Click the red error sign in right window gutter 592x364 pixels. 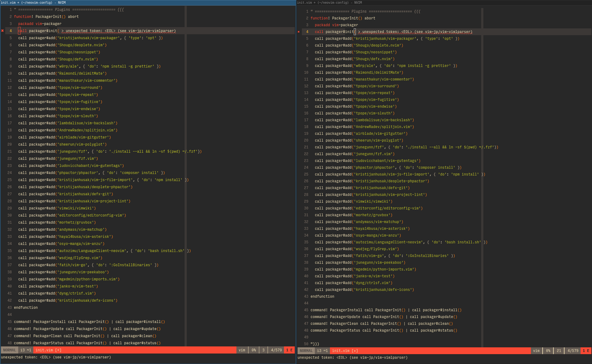tap(298, 32)
